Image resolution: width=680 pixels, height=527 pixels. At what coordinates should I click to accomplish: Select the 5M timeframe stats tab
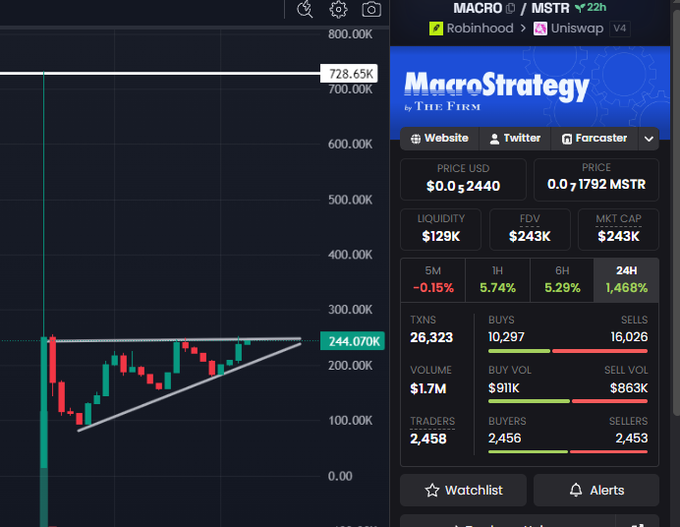tap(433, 280)
